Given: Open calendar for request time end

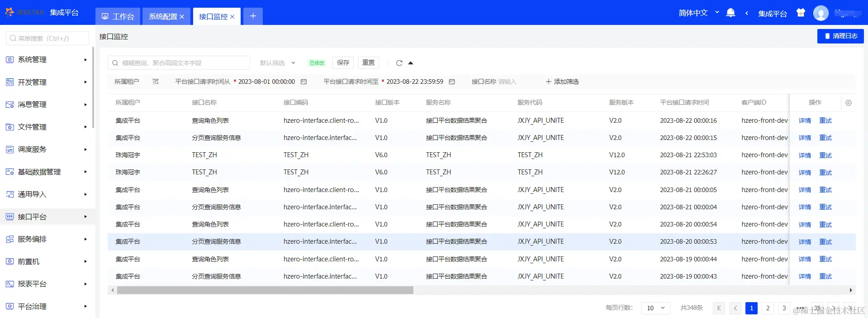Looking at the screenshot, I should [x=452, y=82].
